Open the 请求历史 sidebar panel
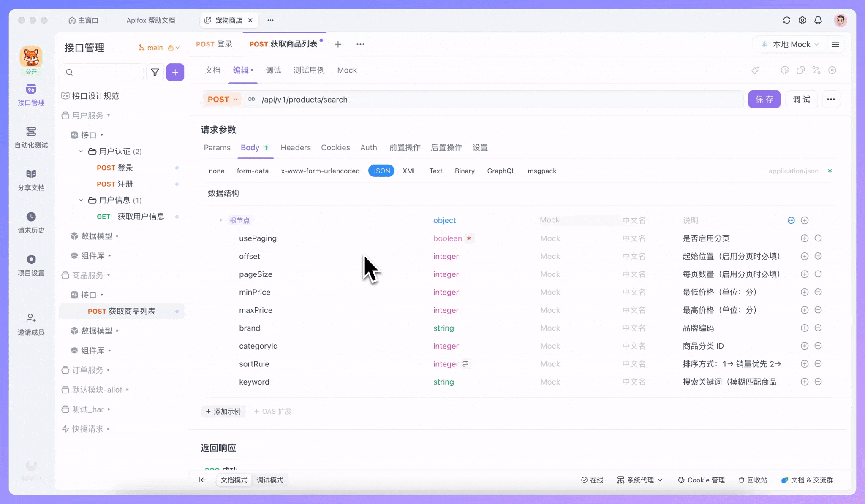Screen dimensions: 865x504 point(31,222)
